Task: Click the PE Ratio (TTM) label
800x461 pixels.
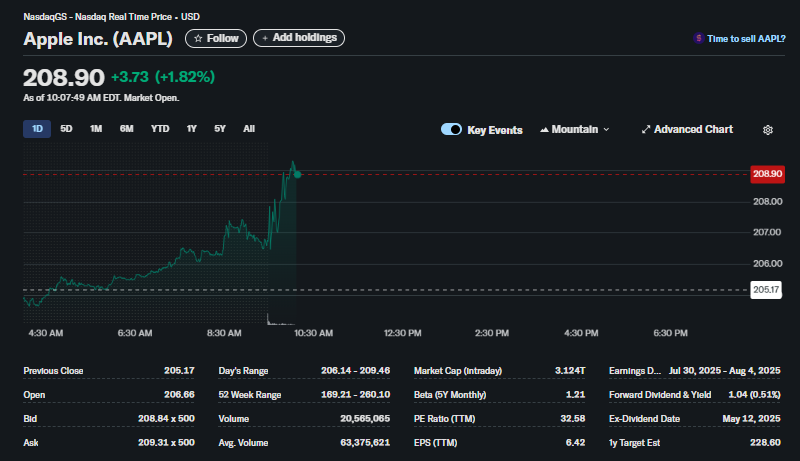Action: click(x=444, y=419)
